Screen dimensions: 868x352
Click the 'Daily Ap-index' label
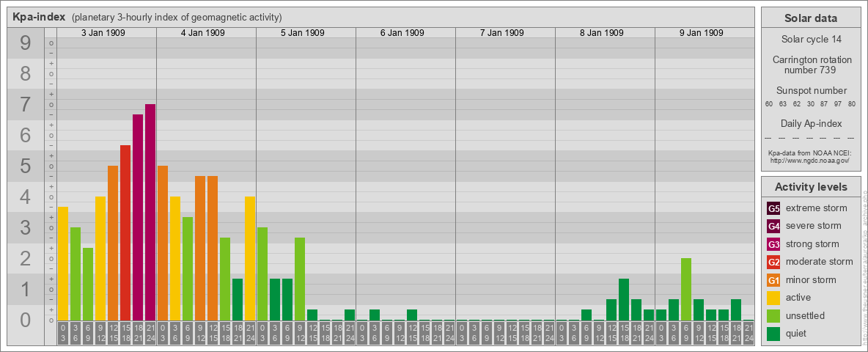(x=811, y=123)
